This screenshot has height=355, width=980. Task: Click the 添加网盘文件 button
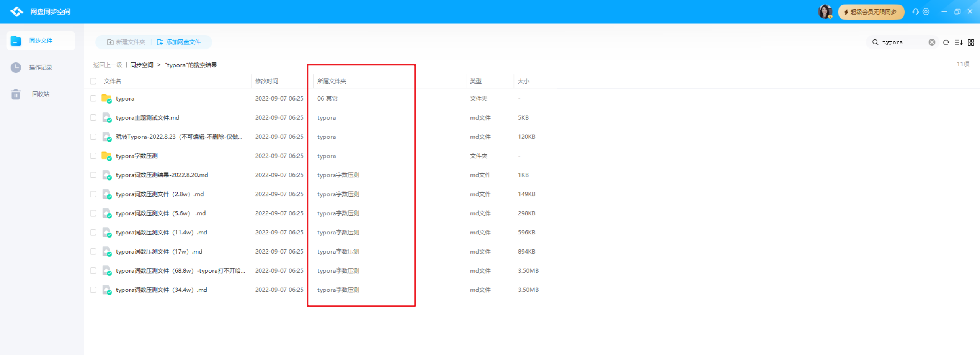179,42
